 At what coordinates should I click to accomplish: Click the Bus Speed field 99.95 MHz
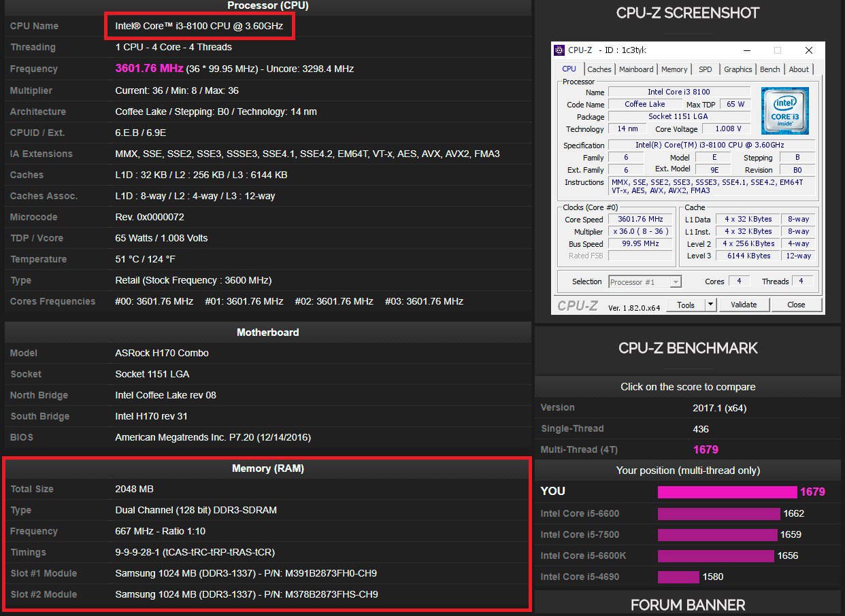pyautogui.click(x=640, y=243)
